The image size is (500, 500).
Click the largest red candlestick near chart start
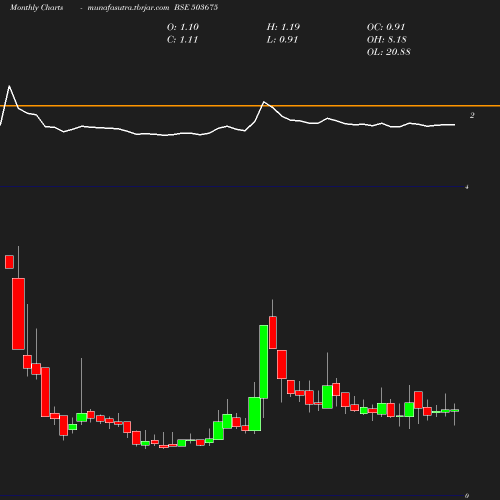tap(18, 314)
